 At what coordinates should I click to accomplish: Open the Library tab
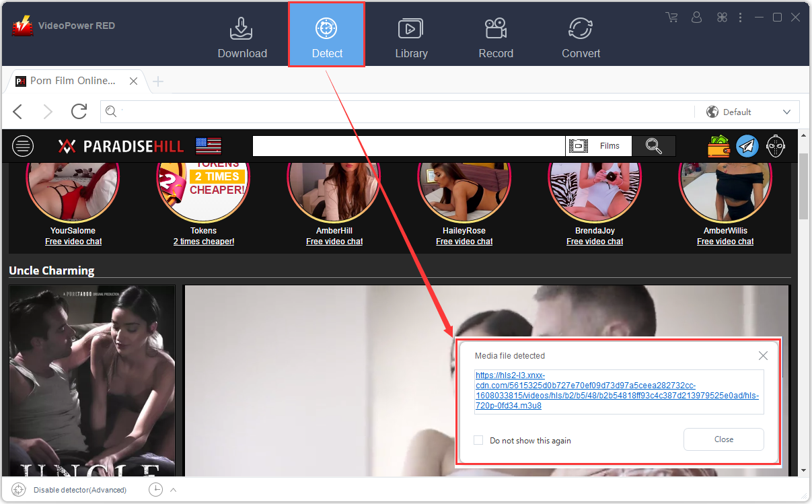point(411,38)
